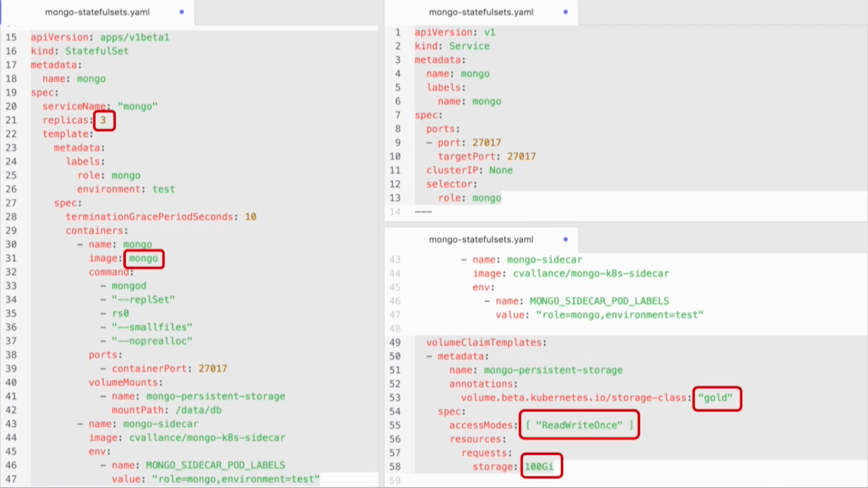Click the volumeClaimTemplates key on line 49
The width and height of the screenshot is (868, 488).
(485, 342)
